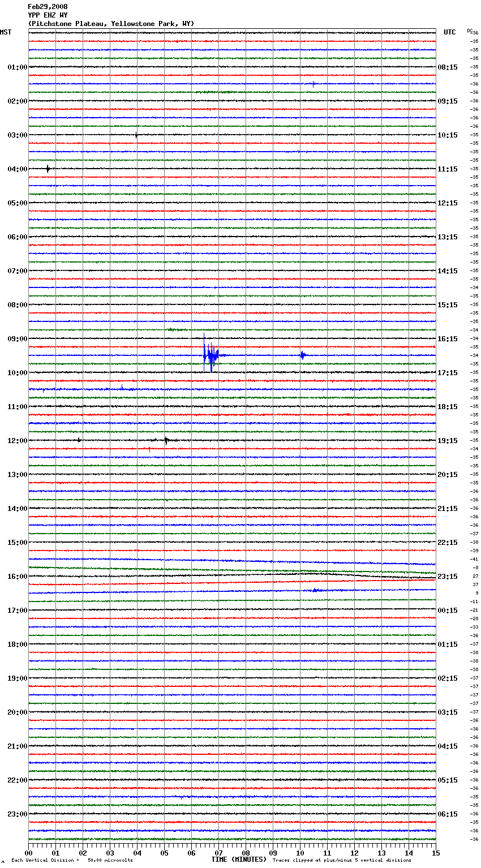
Task: Click the black event near minute 5 on 12:00 trace
Action: 166,440
